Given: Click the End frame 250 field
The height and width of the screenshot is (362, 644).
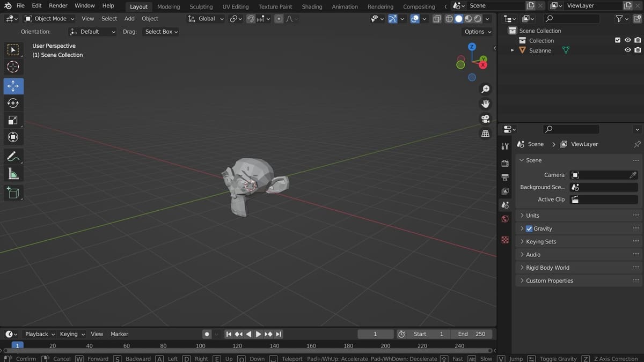Looking at the screenshot, I should (472, 334).
